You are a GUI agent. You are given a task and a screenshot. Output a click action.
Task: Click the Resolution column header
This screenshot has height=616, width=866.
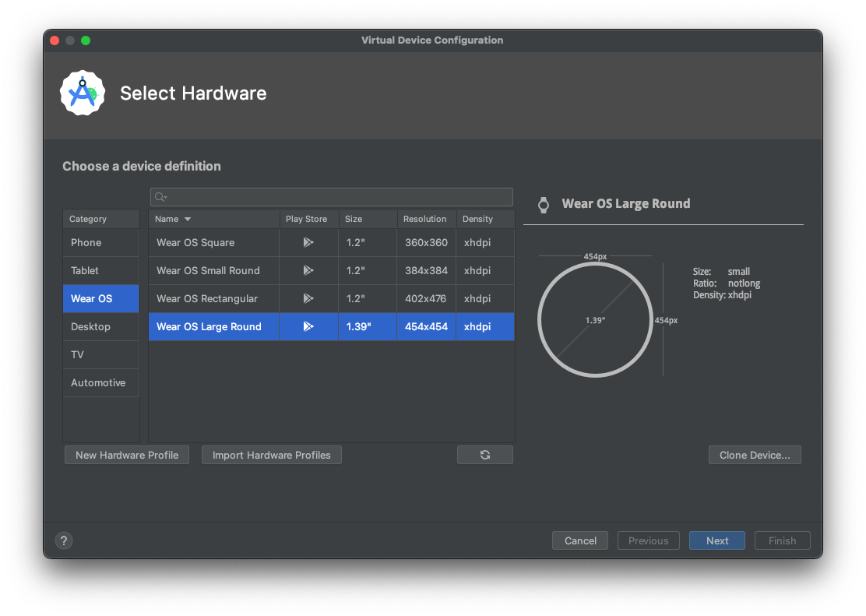(x=427, y=219)
